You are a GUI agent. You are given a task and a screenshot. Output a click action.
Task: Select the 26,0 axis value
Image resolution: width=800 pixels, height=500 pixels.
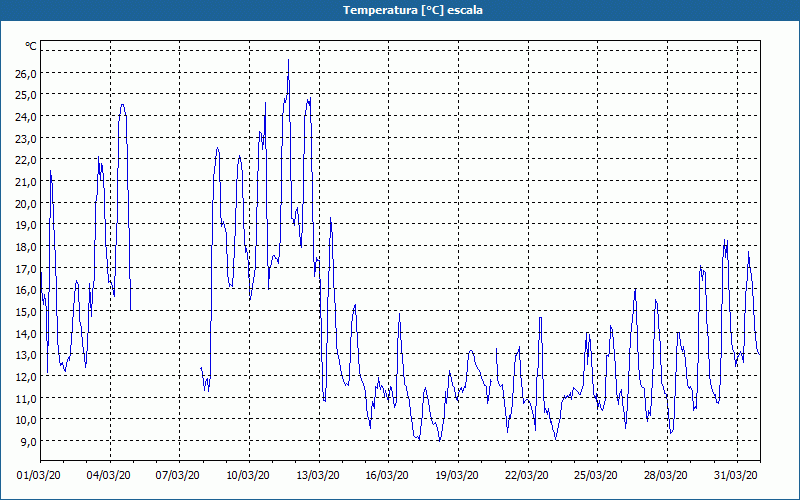(26, 73)
